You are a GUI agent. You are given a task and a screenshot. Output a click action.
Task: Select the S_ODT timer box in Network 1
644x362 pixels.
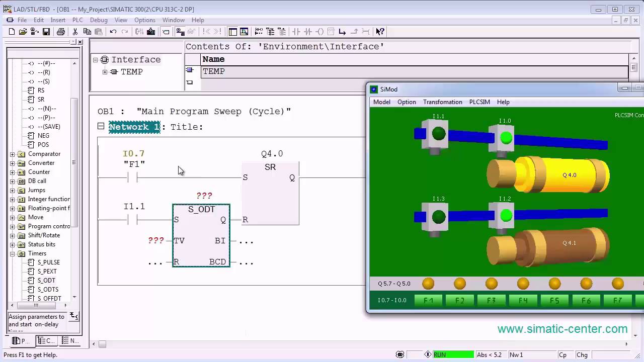point(201,235)
